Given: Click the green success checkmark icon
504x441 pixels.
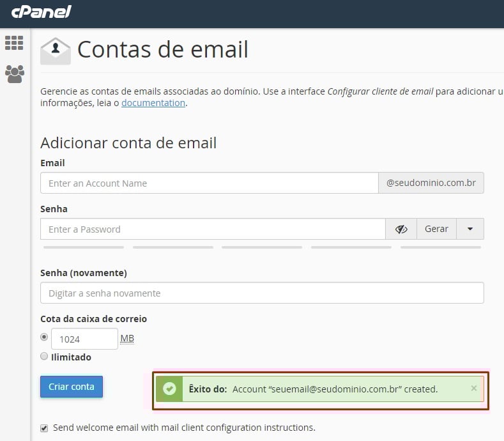Looking at the screenshot, I should tap(169, 389).
